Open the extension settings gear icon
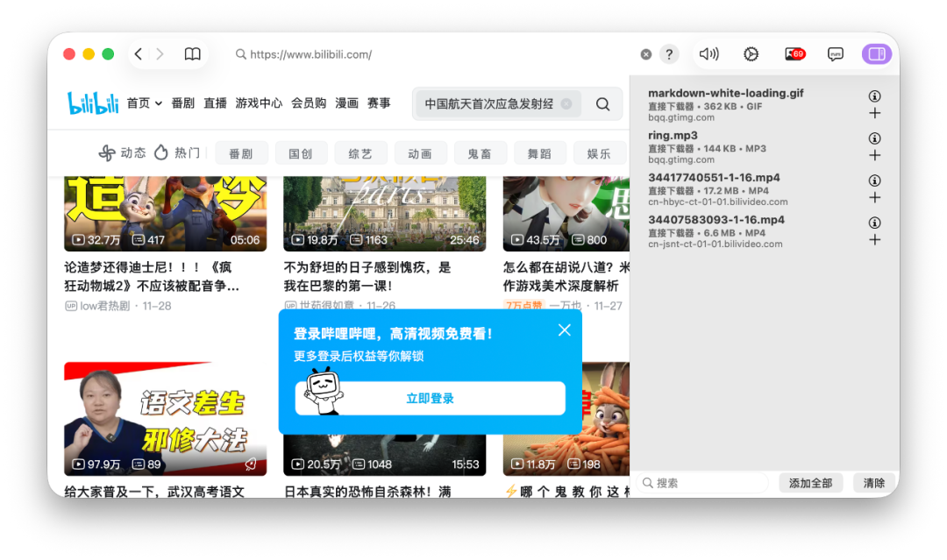The height and width of the screenshot is (560, 947). 751,53
